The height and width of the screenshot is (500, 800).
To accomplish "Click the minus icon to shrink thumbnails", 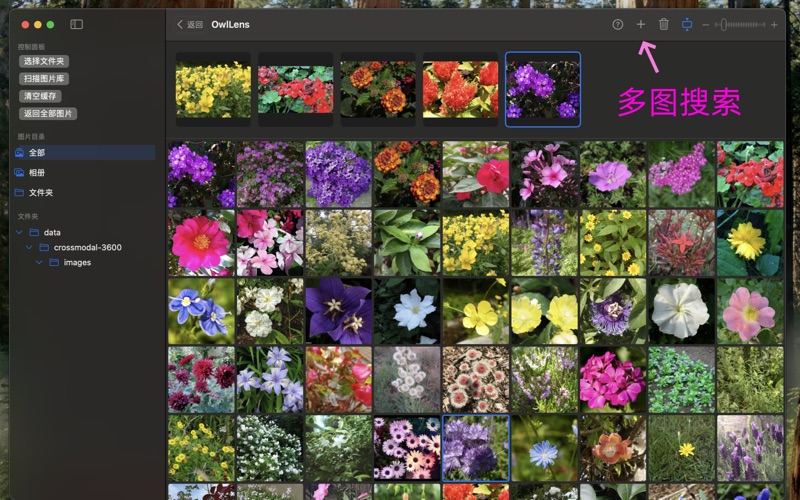I will 706,24.
